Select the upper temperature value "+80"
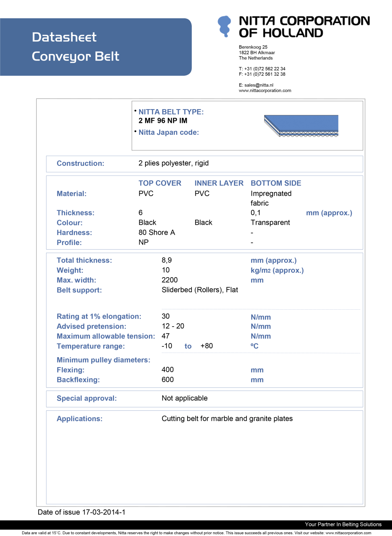 click(x=207, y=346)
